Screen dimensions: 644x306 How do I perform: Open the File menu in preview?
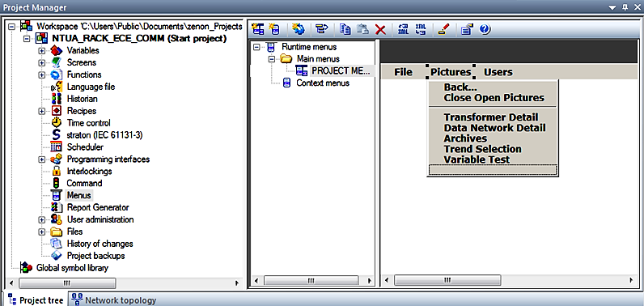(x=403, y=72)
